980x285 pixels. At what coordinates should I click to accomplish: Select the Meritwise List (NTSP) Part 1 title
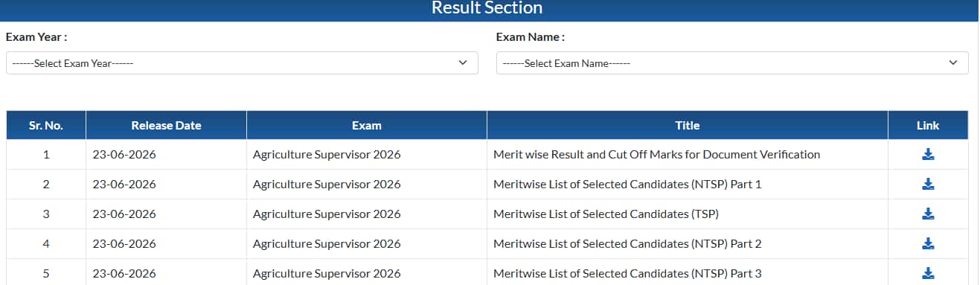pyautogui.click(x=627, y=185)
